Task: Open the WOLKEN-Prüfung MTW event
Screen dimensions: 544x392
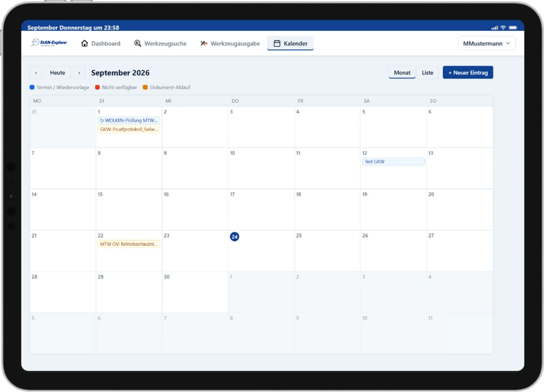Action: tap(129, 120)
